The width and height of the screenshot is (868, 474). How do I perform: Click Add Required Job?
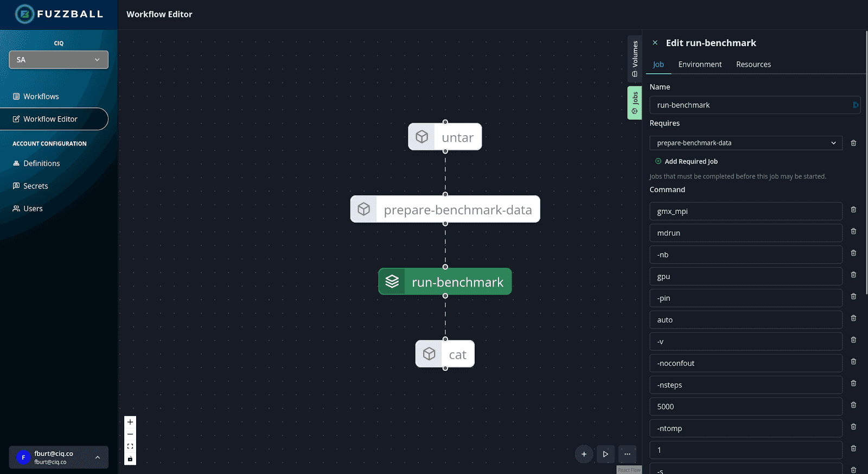click(x=686, y=162)
